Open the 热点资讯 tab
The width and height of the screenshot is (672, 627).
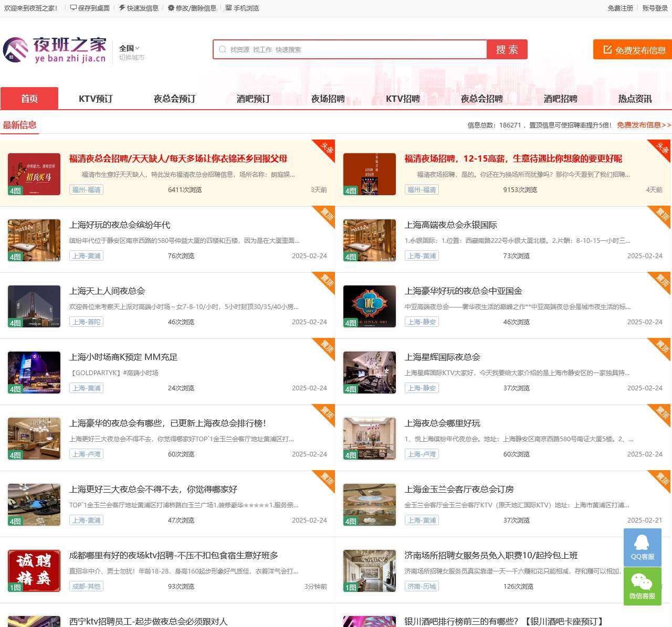click(x=635, y=99)
